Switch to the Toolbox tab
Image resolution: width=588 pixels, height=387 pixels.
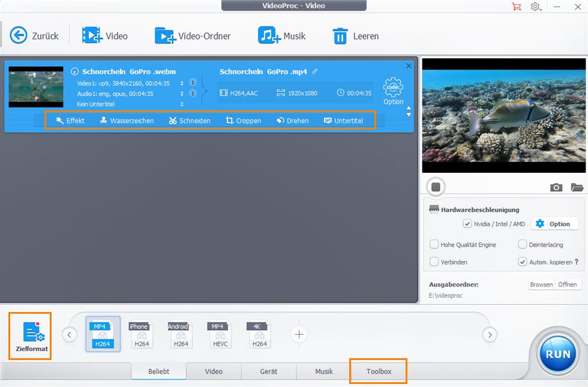[379, 371]
